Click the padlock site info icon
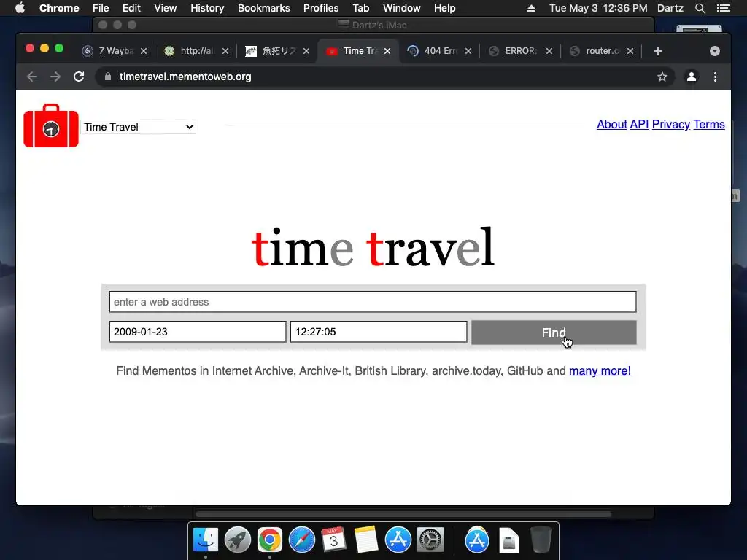The image size is (747, 560). 108,77
